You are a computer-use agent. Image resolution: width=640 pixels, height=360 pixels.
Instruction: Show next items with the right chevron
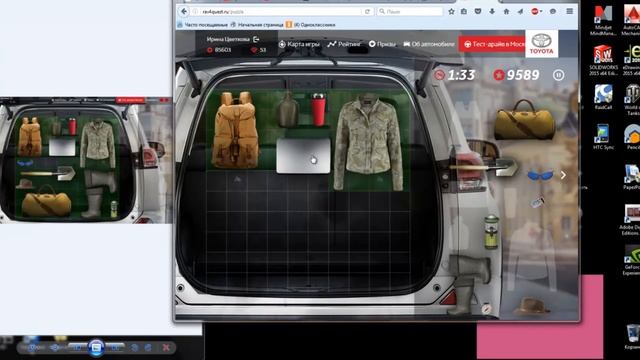coord(563,175)
